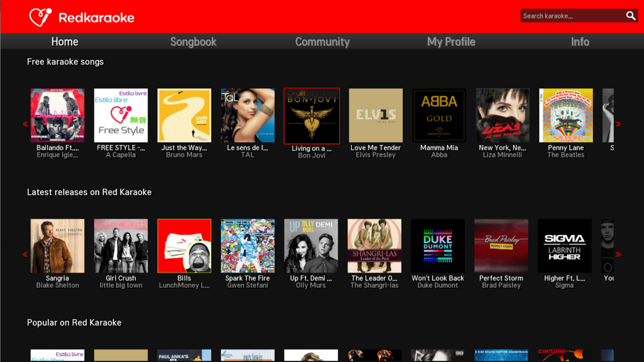Click the Won't Look Back song title
This screenshot has height=362, width=644.
point(438,278)
